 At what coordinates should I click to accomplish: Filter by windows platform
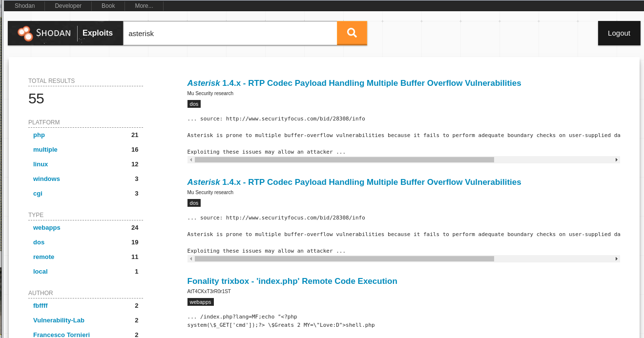46,179
